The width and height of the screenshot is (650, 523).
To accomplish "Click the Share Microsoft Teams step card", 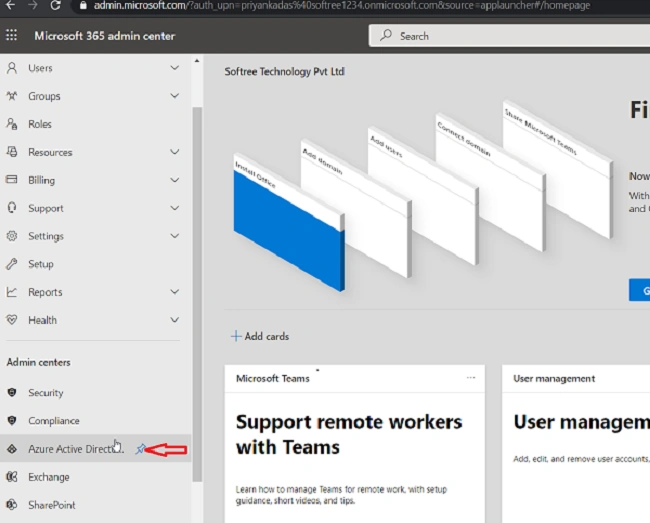I will 558,168.
